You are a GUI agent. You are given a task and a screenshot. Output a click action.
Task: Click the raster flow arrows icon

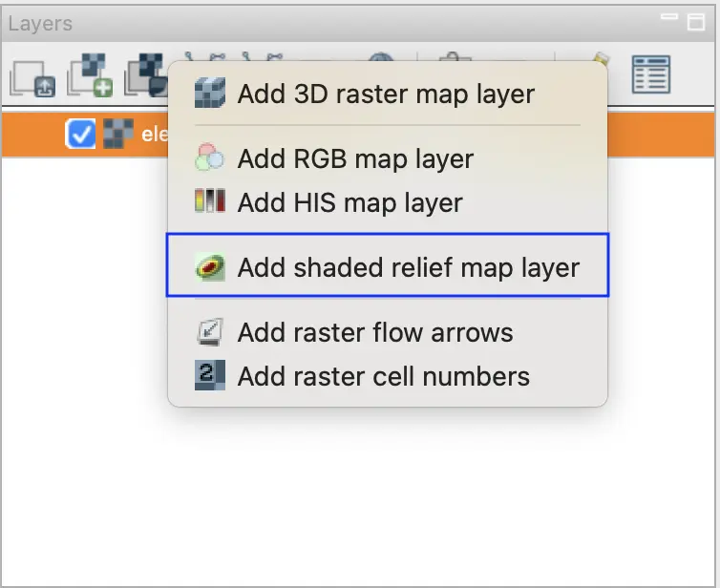209,332
